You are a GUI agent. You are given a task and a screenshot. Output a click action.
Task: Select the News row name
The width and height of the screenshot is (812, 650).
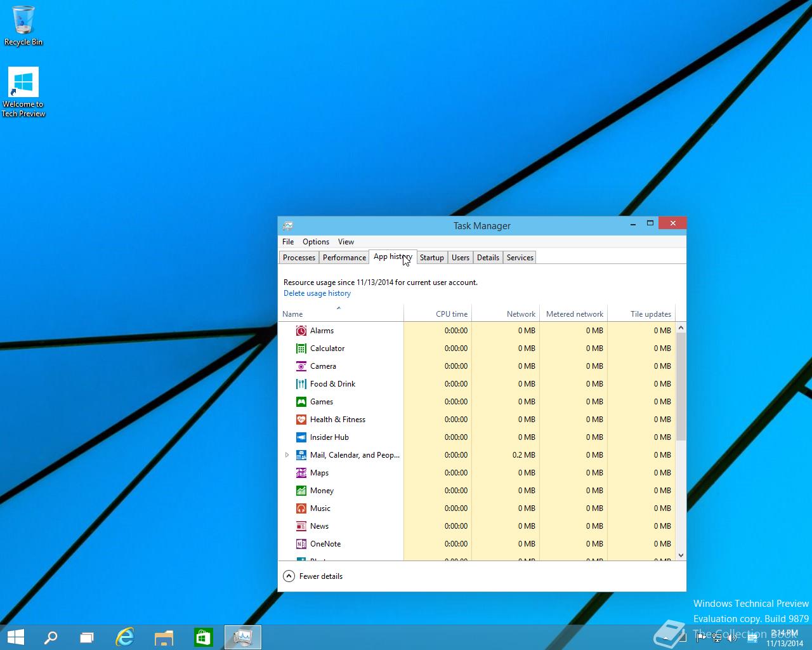pyautogui.click(x=319, y=526)
